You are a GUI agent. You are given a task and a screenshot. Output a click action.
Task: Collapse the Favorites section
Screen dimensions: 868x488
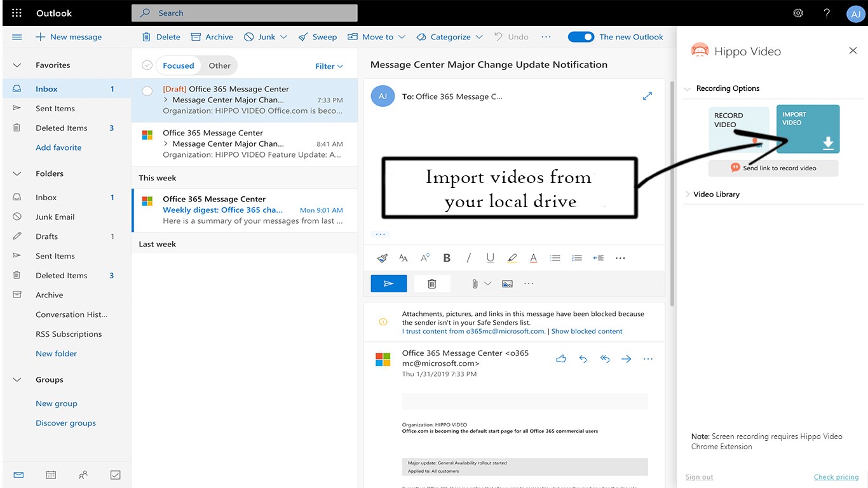pyautogui.click(x=17, y=65)
